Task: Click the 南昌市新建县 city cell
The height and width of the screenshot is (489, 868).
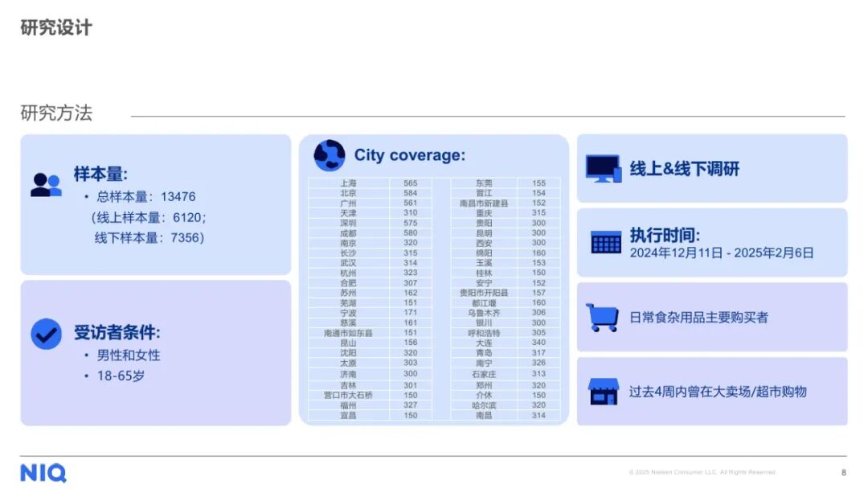Action: point(484,203)
